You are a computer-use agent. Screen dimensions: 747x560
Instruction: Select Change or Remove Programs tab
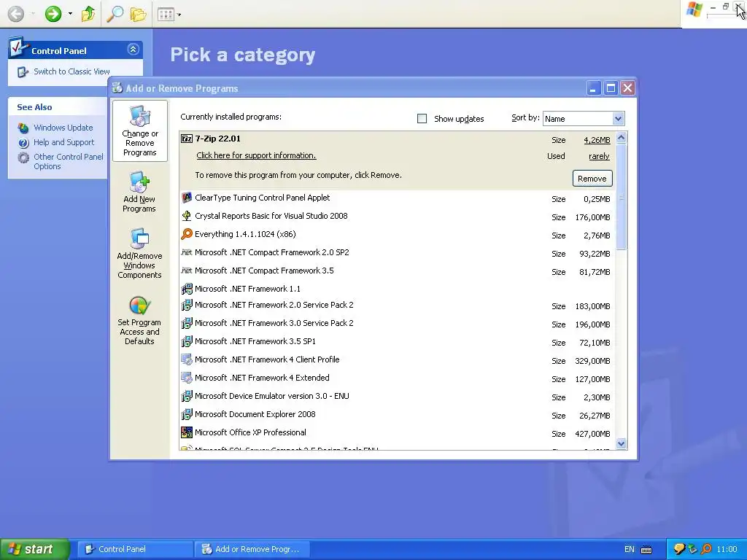[x=139, y=131]
